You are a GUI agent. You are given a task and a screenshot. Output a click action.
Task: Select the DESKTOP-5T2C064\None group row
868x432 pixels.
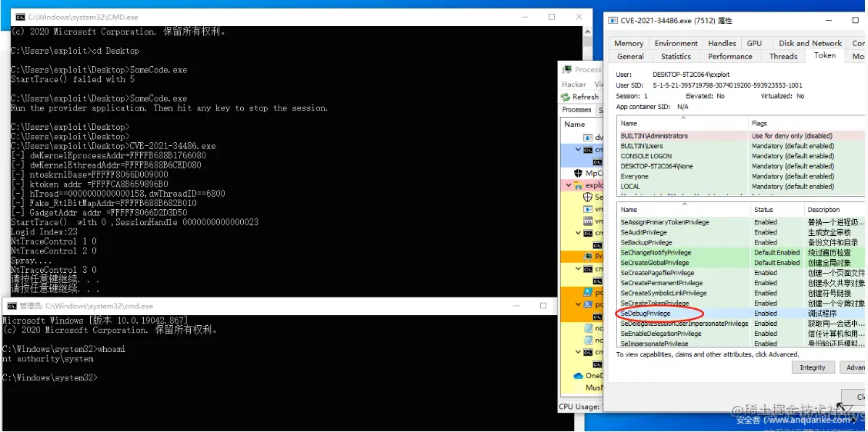741,166
